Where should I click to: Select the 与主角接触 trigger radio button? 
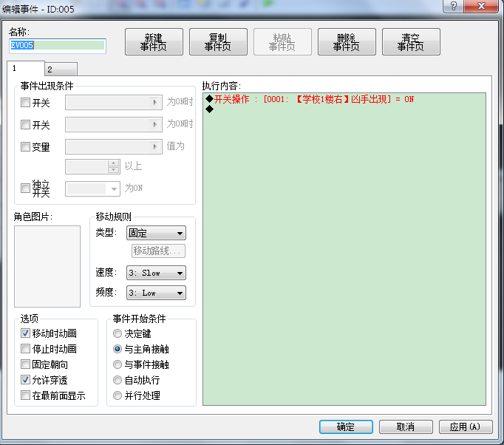[x=118, y=349]
